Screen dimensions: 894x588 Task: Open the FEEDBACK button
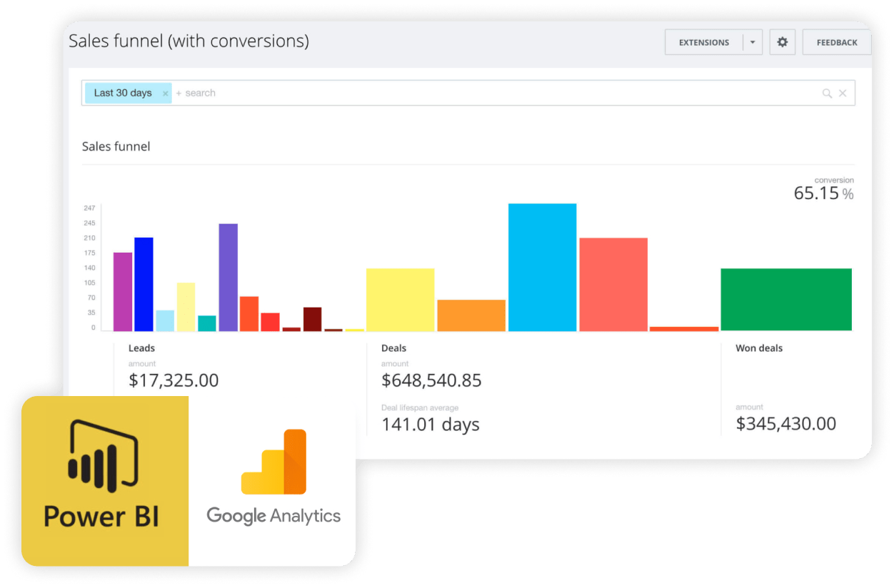click(x=836, y=42)
